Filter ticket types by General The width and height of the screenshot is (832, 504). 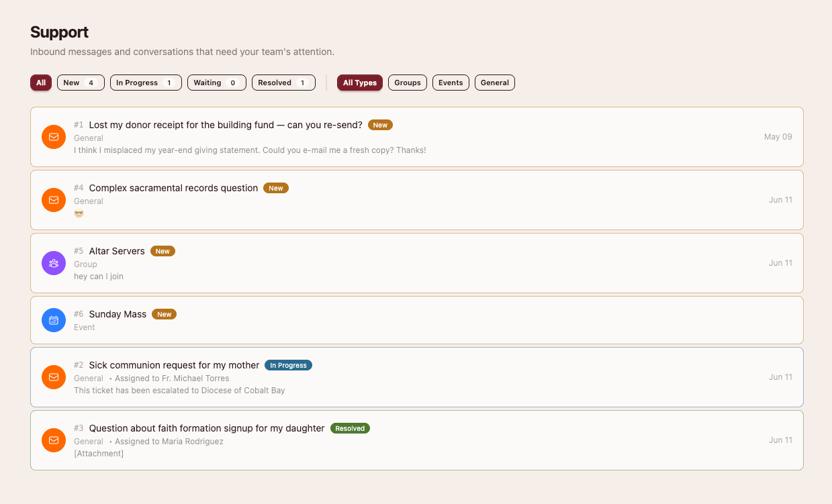coord(495,83)
